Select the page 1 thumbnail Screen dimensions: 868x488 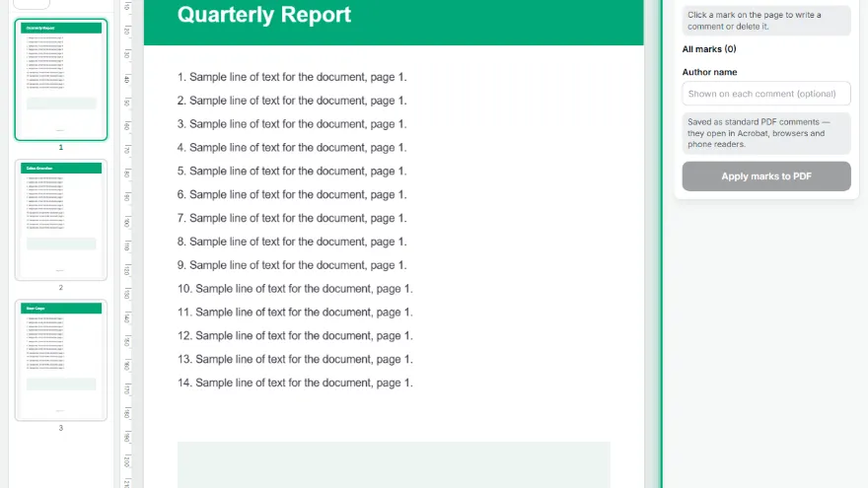61,80
